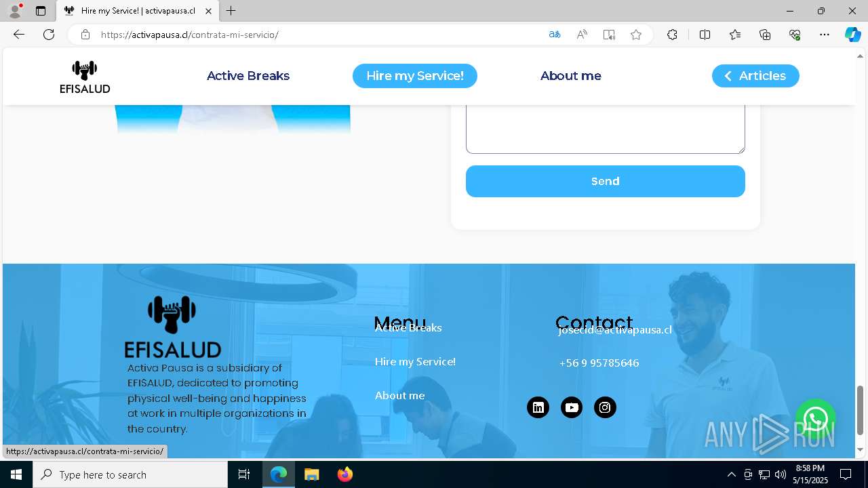Open the clock showing 8:58 PM
Image resolution: width=868 pixels, height=488 pixels.
tap(810, 474)
